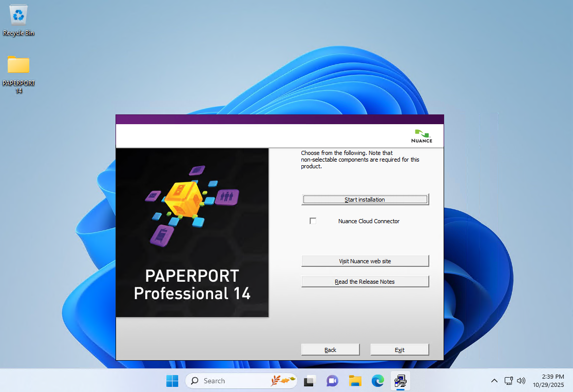573x392 pixels.
Task: Open the volume control in system tray
Action: [x=521, y=381]
